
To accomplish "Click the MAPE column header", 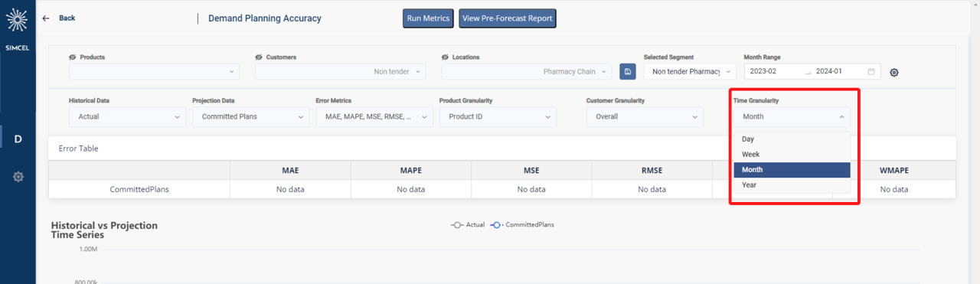I will click(x=410, y=170).
